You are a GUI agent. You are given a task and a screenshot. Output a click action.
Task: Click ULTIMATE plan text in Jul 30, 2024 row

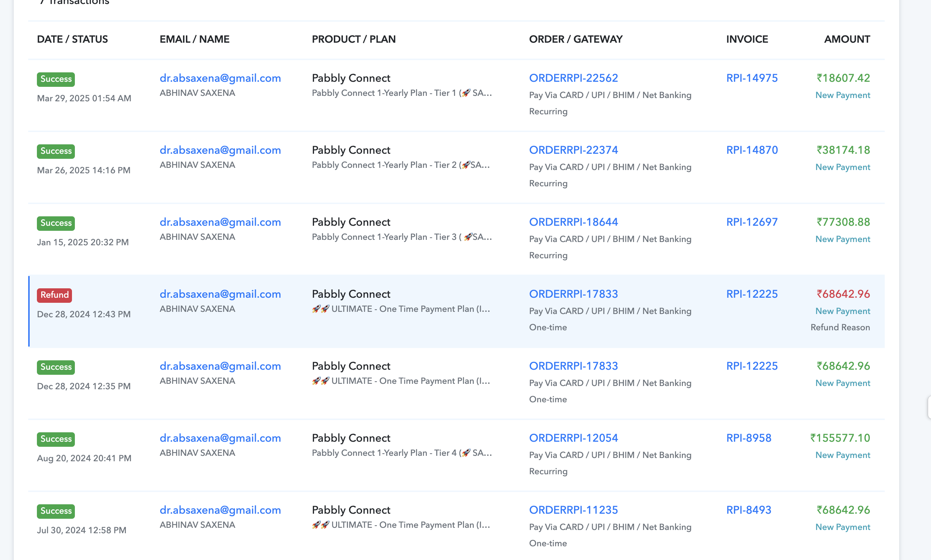(401, 525)
